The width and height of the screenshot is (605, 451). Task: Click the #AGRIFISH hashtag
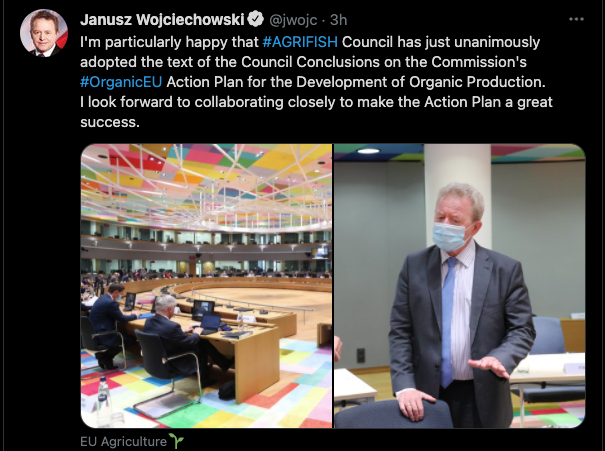pyautogui.click(x=300, y=42)
